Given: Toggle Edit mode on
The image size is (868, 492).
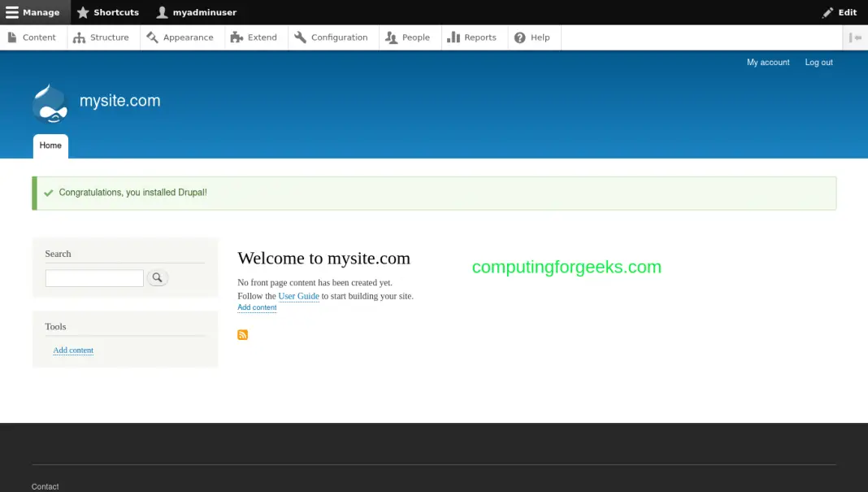Looking at the screenshot, I should click(x=840, y=12).
